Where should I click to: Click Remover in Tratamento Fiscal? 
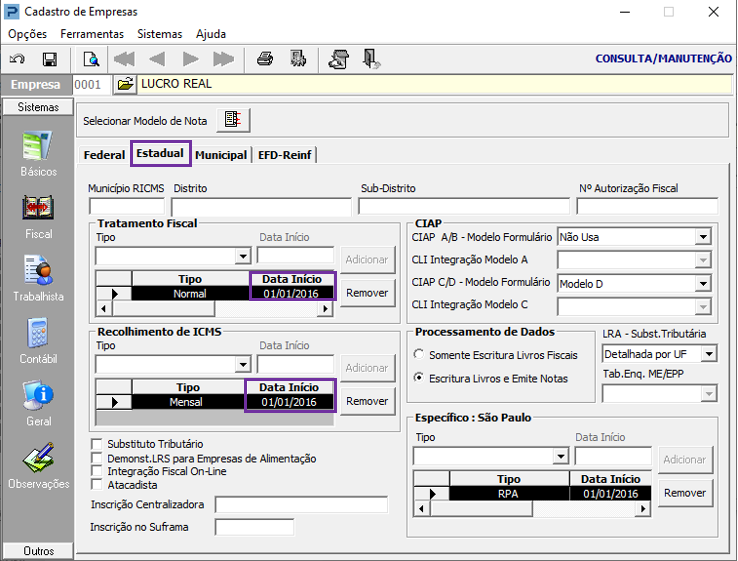(367, 293)
